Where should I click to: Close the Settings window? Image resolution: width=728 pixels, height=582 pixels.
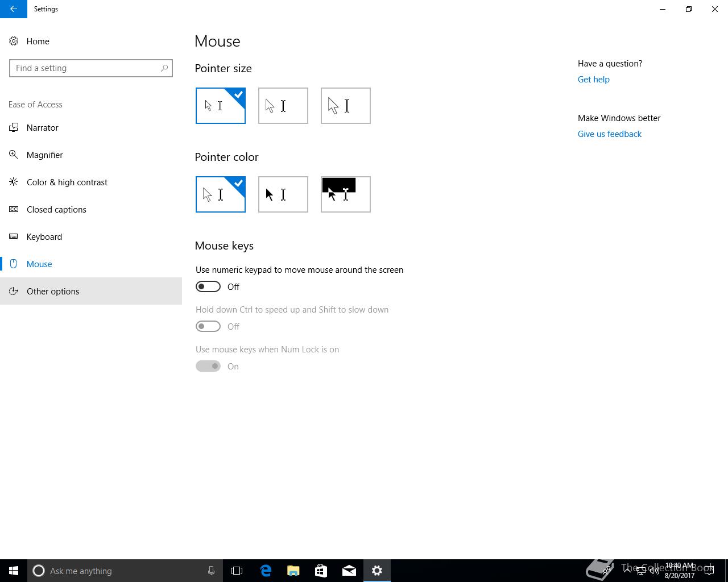(715, 9)
